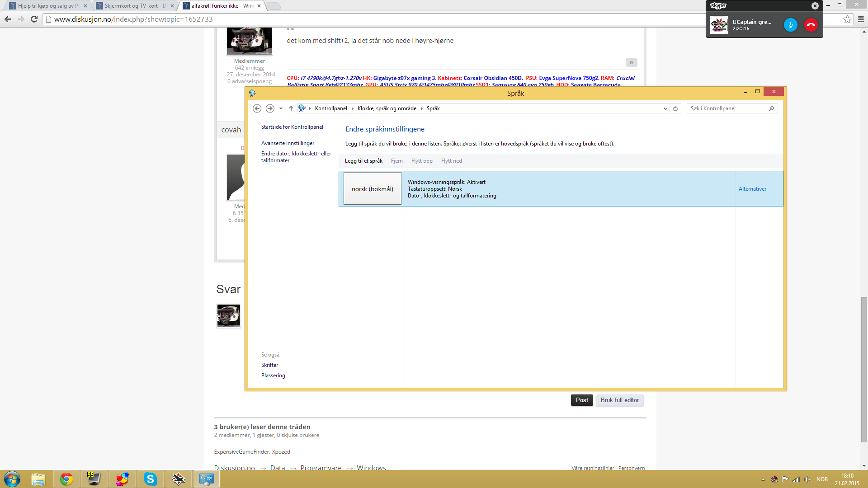Click Flytt ned in language toolbar
Screen dimensions: 868x488
click(x=452, y=161)
